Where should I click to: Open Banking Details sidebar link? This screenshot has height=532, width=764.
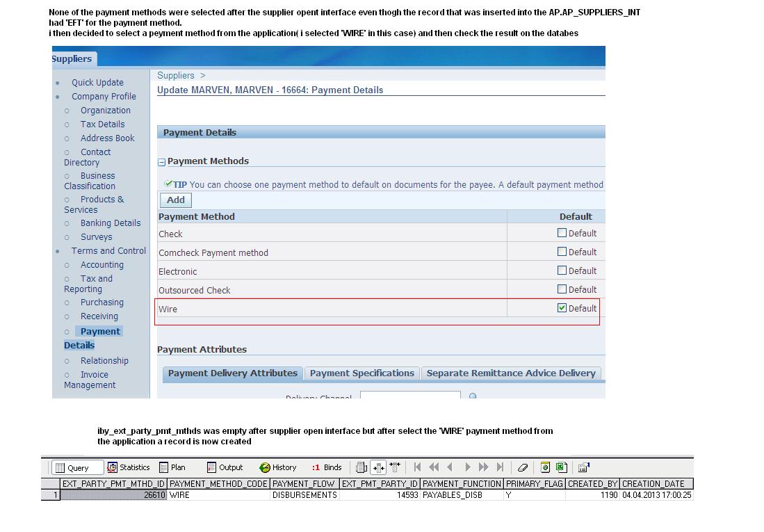coord(111,223)
